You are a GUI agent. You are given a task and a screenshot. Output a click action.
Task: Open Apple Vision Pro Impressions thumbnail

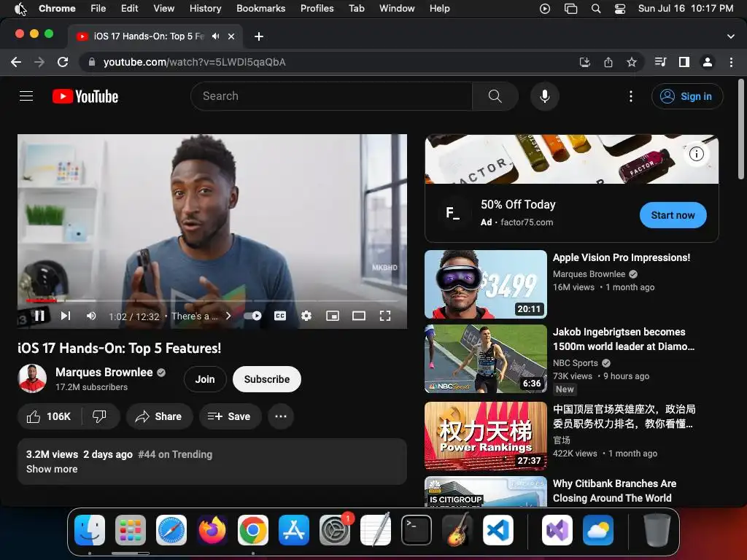[485, 284]
